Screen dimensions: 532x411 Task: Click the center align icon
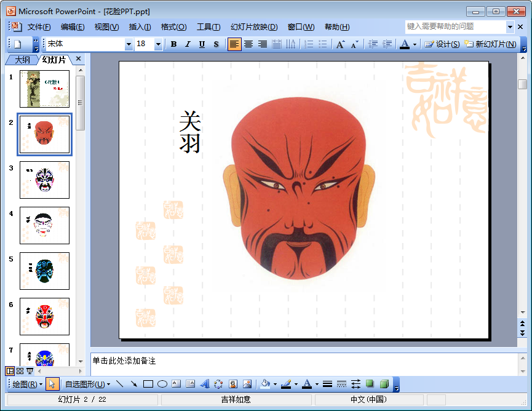click(248, 44)
